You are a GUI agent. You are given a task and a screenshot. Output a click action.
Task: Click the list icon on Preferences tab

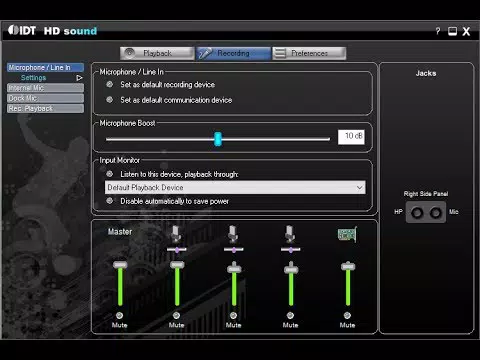coord(280,53)
